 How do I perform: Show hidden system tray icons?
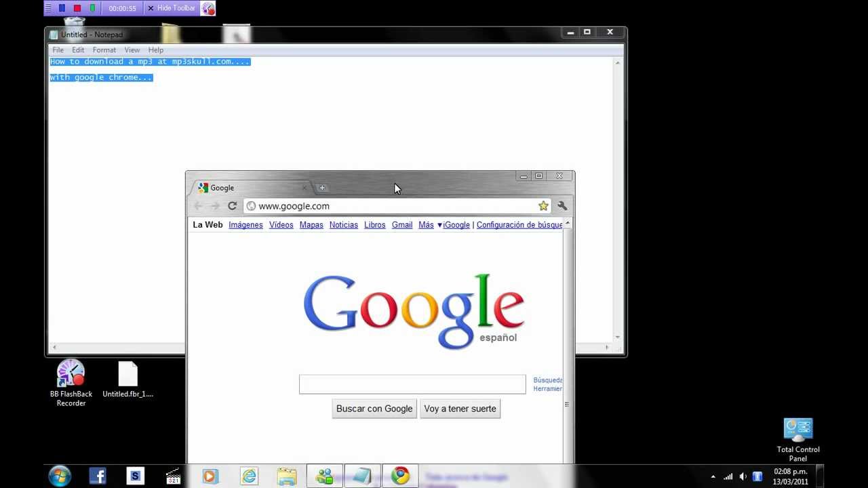click(713, 476)
